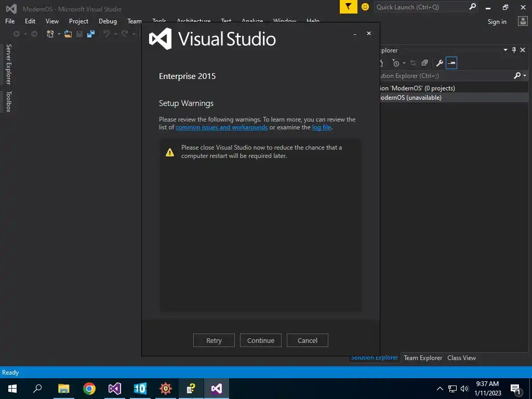
Task: Click Sign in at top right
Action: click(497, 22)
